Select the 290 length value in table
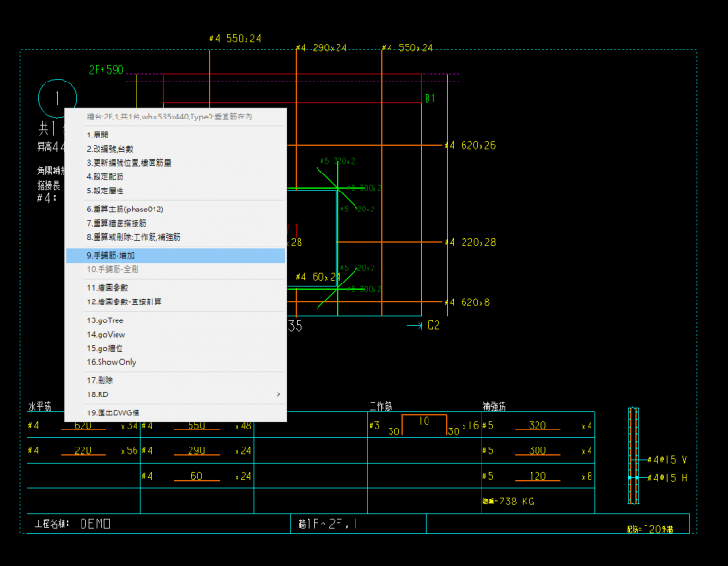728x566 pixels. pyautogui.click(x=196, y=450)
